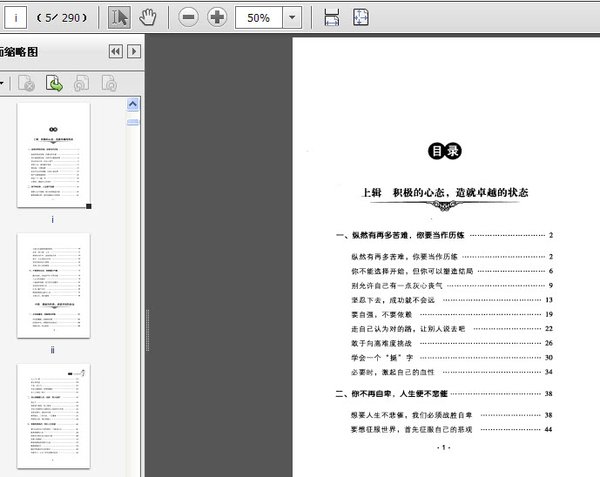Viewport: 600px width, 477px height.
Task: Click the third page thumbnail
Action: click(x=53, y=415)
